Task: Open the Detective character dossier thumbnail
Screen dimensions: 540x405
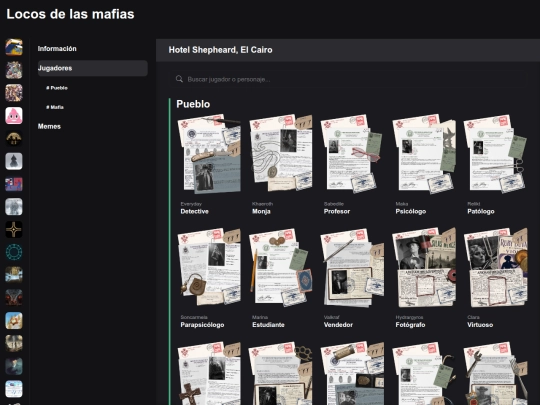Action: tap(209, 154)
